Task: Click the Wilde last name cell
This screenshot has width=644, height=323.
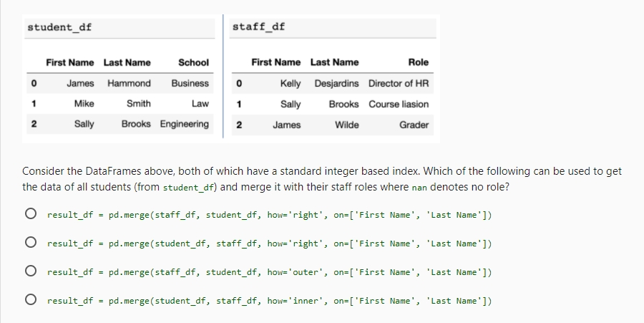Action: tap(347, 125)
